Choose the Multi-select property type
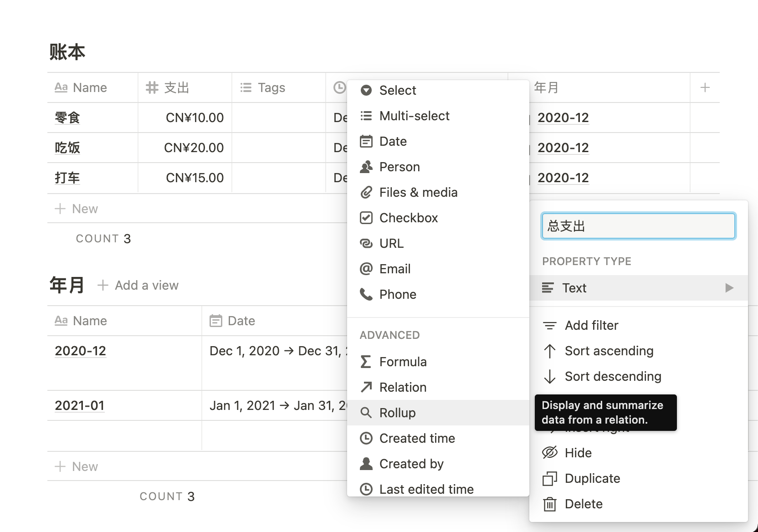 tap(414, 116)
